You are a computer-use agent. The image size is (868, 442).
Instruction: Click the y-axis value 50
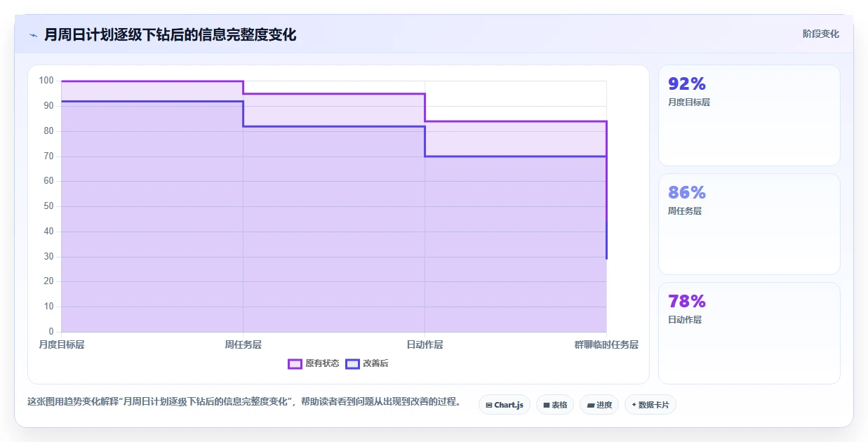tap(49, 206)
